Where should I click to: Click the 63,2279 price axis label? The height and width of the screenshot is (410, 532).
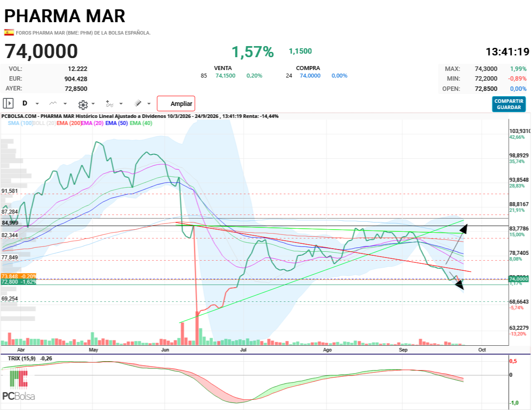pyautogui.click(x=520, y=328)
